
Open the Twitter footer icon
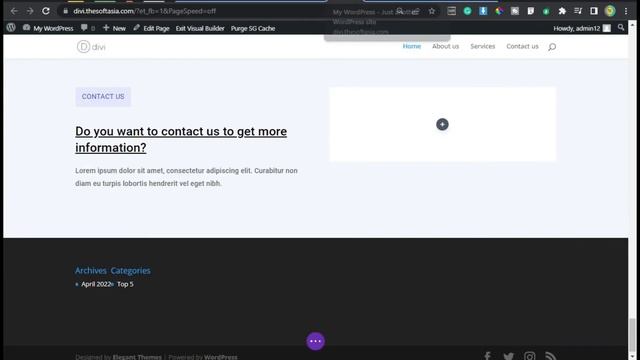pyautogui.click(x=508, y=356)
